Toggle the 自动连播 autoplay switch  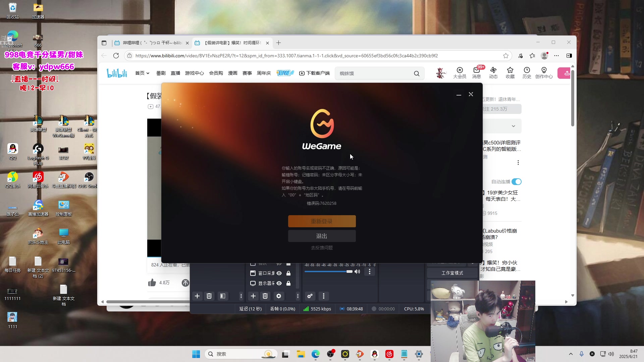(x=517, y=182)
